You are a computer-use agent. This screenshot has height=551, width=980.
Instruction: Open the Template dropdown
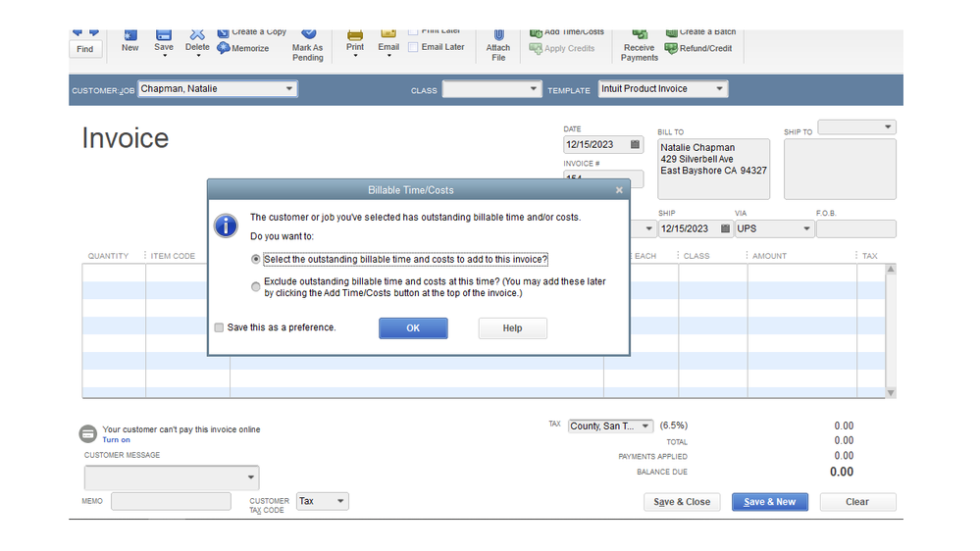pos(719,88)
